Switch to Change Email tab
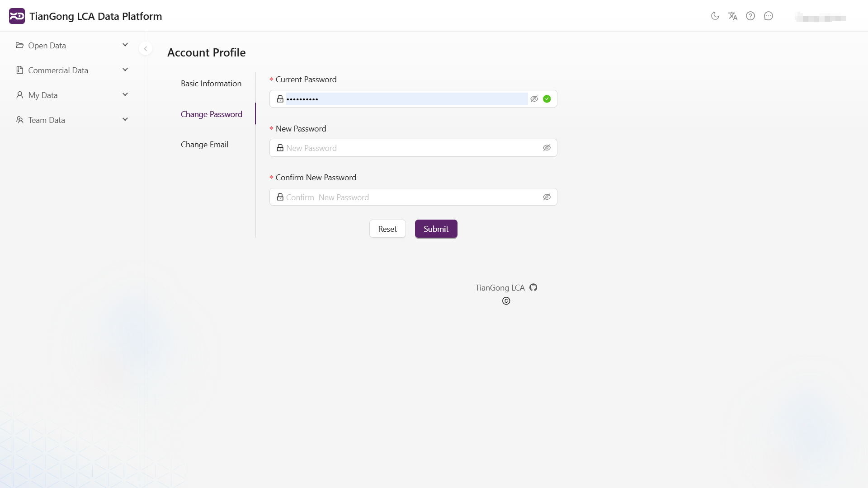868x488 pixels. point(204,145)
